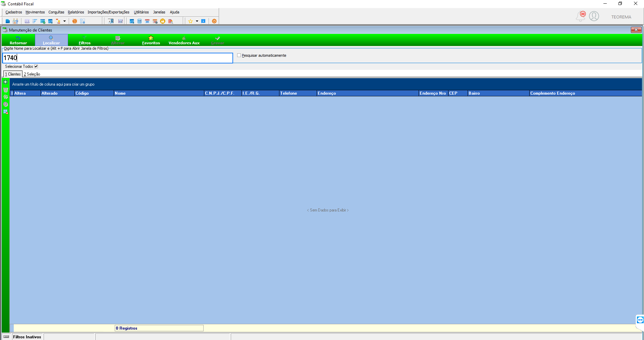This screenshot has width=644, height=340.
Task: Click the orange power button icon
Action: (214, 21)
